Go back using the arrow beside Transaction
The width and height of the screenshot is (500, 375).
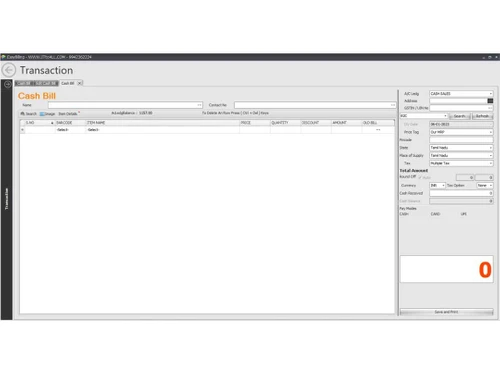(9, 70)
